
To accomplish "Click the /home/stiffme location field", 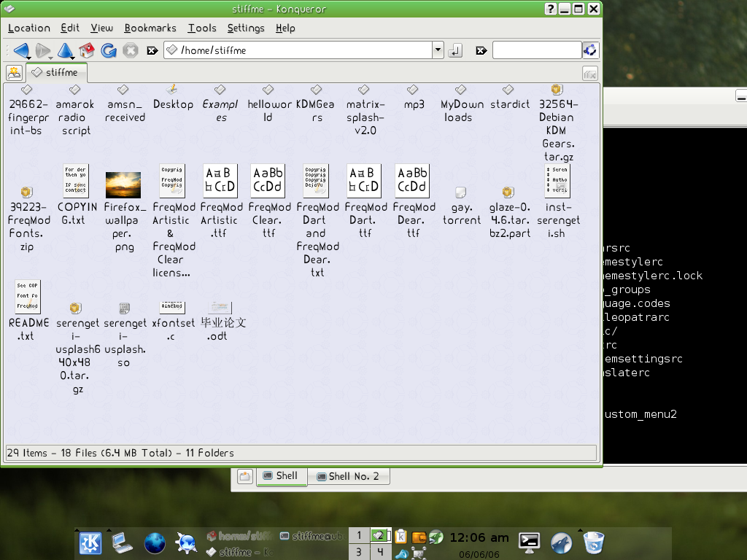I will tap(298, 50).
